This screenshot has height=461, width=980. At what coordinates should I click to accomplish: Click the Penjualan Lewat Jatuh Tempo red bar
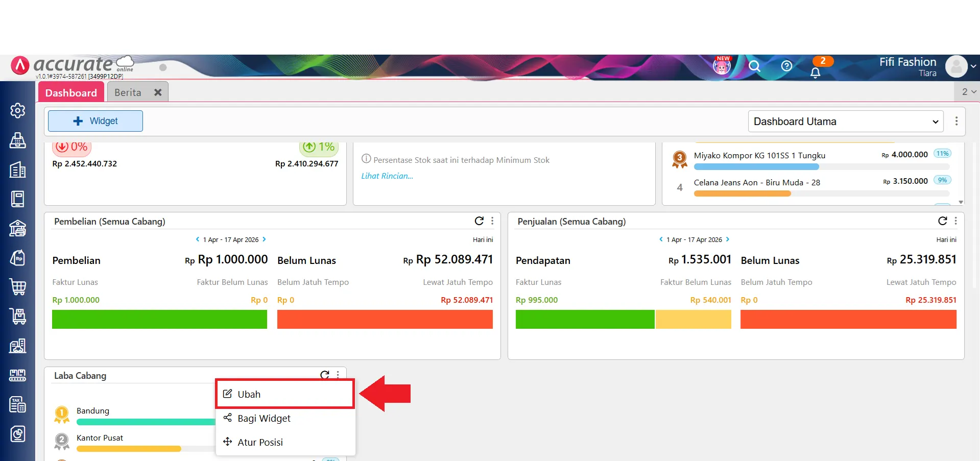[x=848, y=319]
